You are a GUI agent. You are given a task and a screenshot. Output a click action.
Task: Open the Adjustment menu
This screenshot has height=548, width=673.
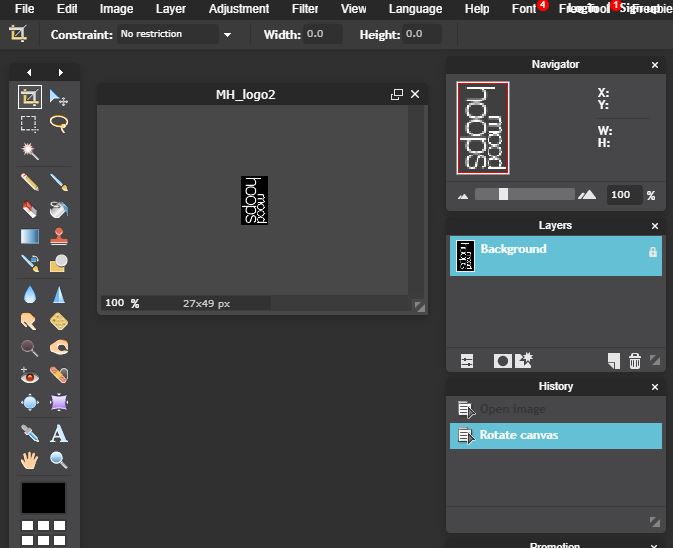(239, 9)
